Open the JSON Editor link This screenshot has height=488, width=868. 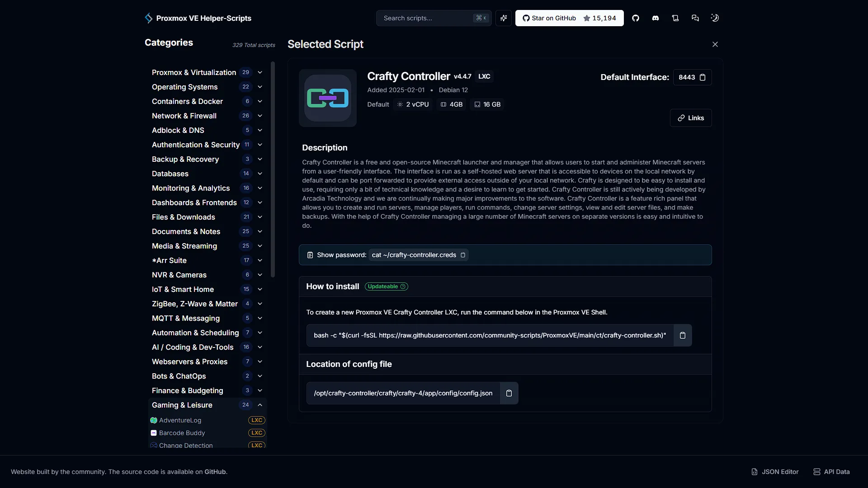tap(775, 472)
